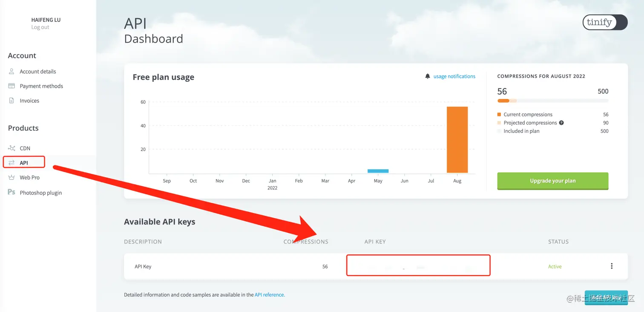Image resolution: width=644 pixels, height=312 pixels.
Task: Open the usage notifications link
Action: point(454,76)
